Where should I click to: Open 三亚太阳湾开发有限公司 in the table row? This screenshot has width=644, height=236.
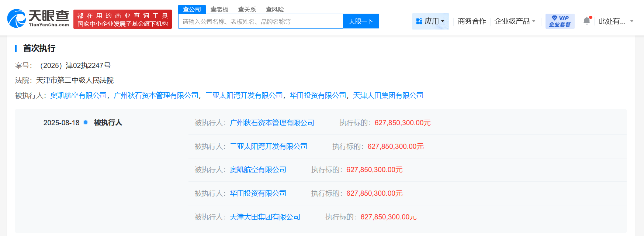[x=269, y=147]
